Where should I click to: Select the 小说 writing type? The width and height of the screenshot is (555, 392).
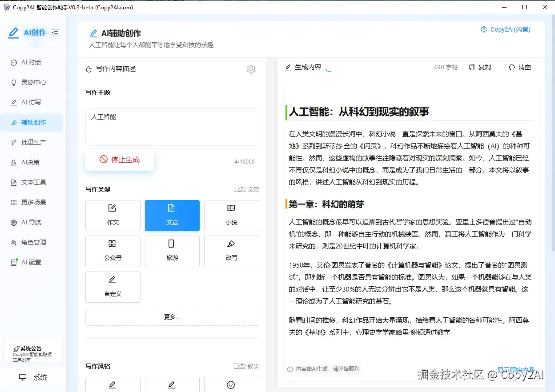pyautogui.click(x=232, y=216)
